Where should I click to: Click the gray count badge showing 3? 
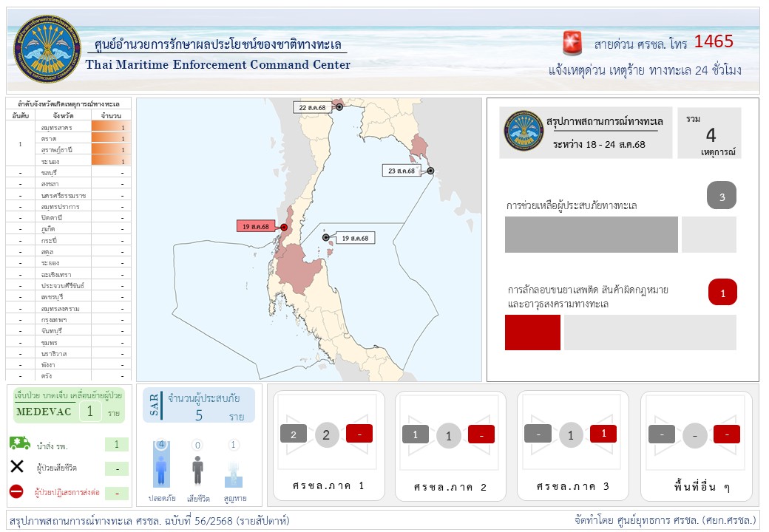(x=722, y=196)
